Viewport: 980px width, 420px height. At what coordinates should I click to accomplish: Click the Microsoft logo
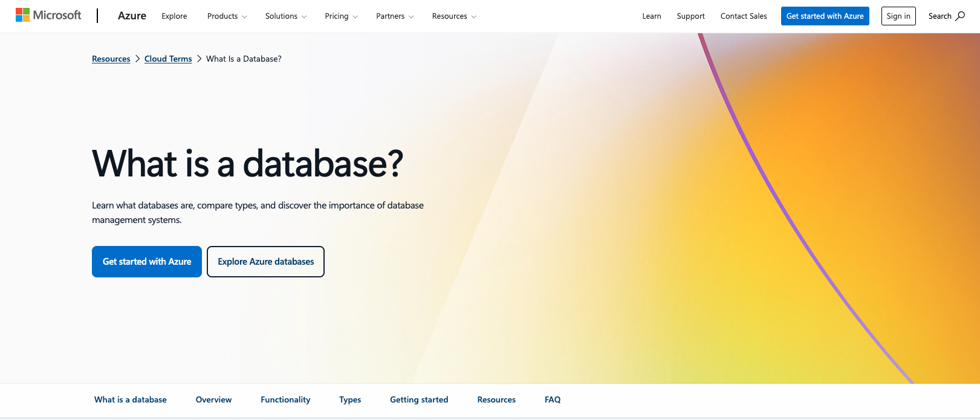point(48,15)
